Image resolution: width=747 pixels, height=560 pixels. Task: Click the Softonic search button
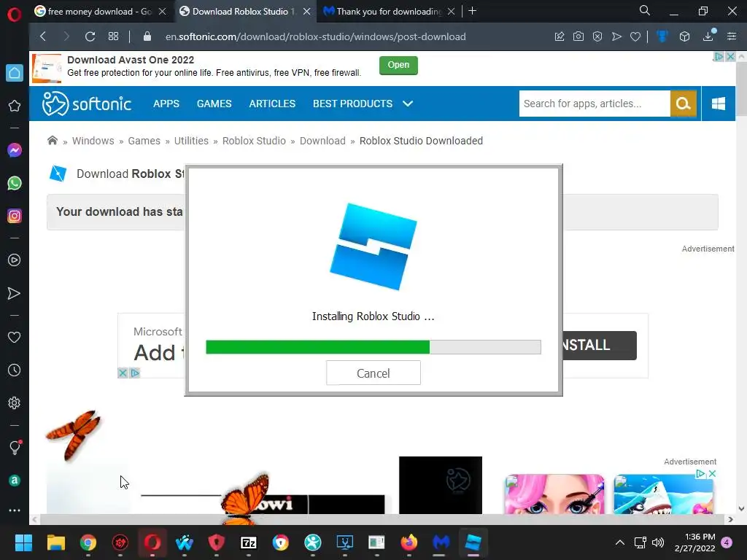click(683, 104)
